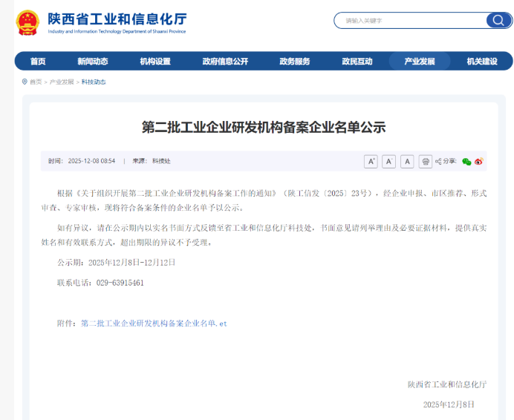Click the share icon next to 分享
This screenshot has width=514, height=420.
tap(438, 161)
